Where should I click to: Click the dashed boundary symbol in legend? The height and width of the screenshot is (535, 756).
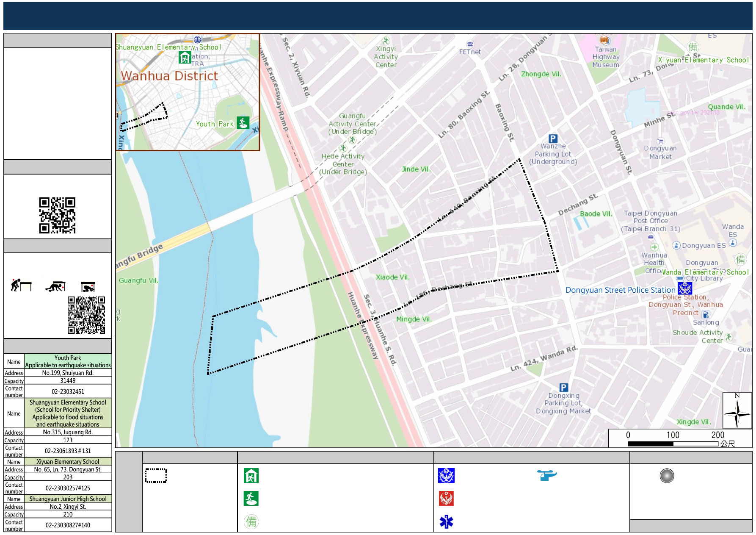pos(156,476)
